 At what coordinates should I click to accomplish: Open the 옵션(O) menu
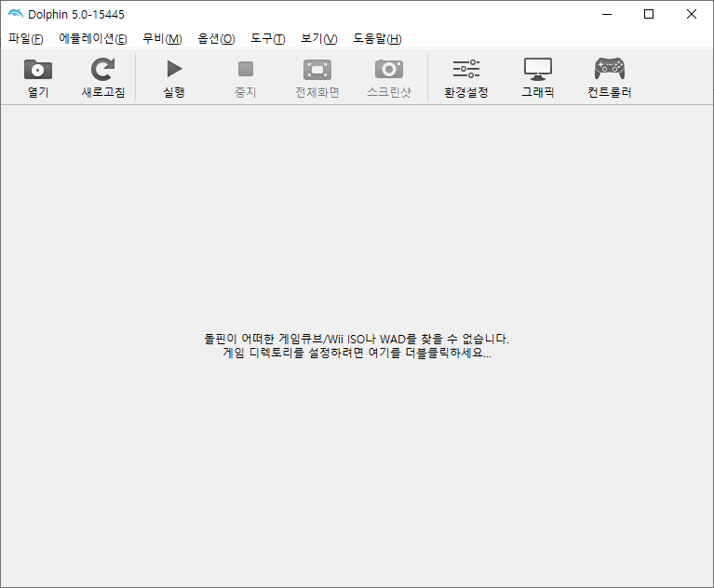click(216, 39)
